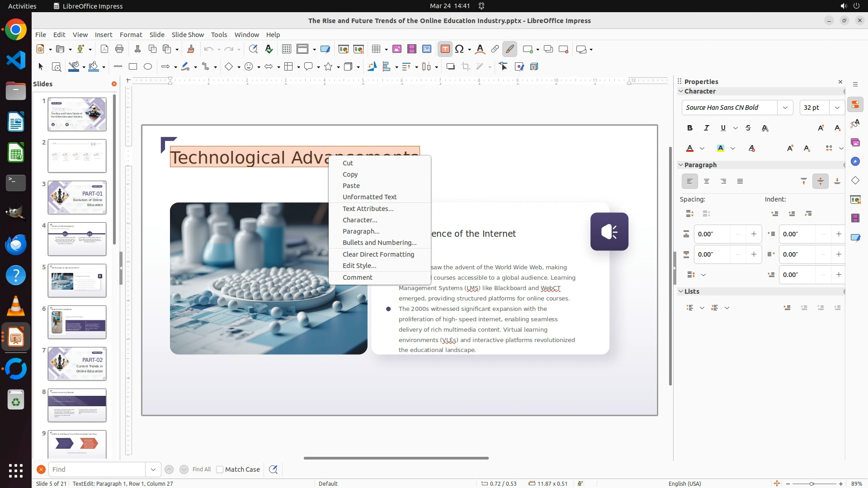Click the Print icon in toolbar
Viewport: 868px width, 488px height.
tap(119, 49)
